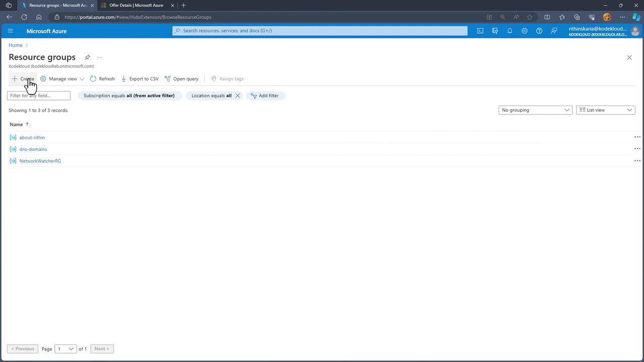Viewport: 644px width, 362px height.
Task: Open browser split screen
Action: [547, 17]
